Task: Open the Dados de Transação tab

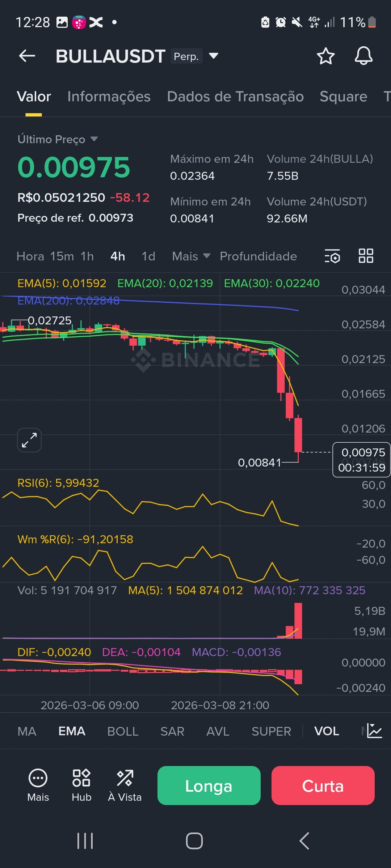Action: pos(235,97)
